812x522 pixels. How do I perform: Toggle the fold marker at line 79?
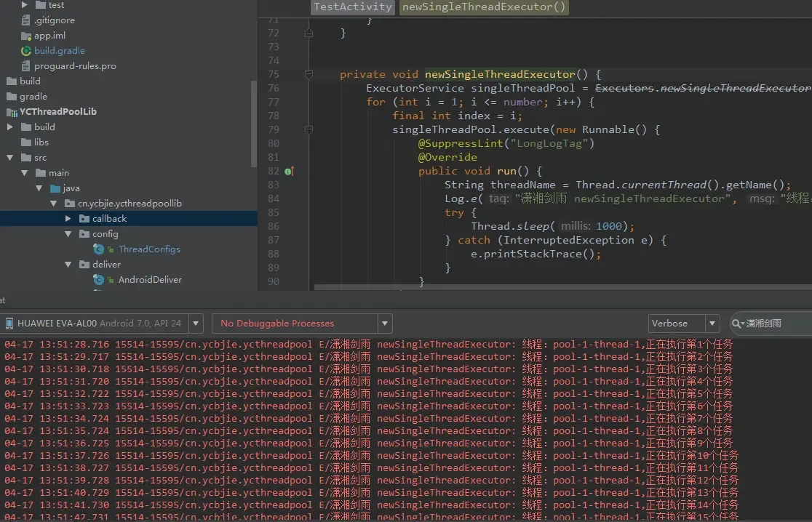click(309, 129)
